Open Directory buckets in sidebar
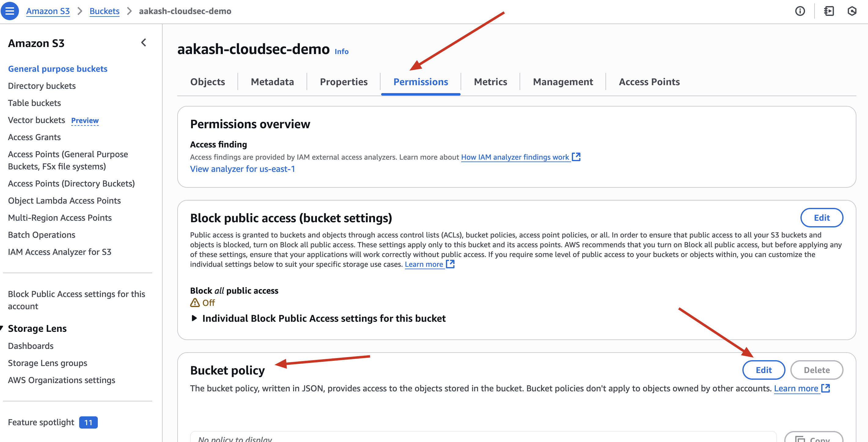The image size is (868, 442). (42, 85)
